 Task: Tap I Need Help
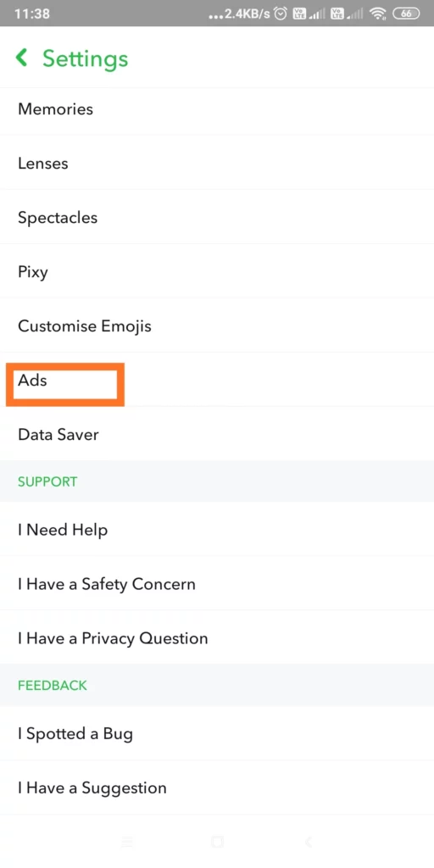coord(217,530)
